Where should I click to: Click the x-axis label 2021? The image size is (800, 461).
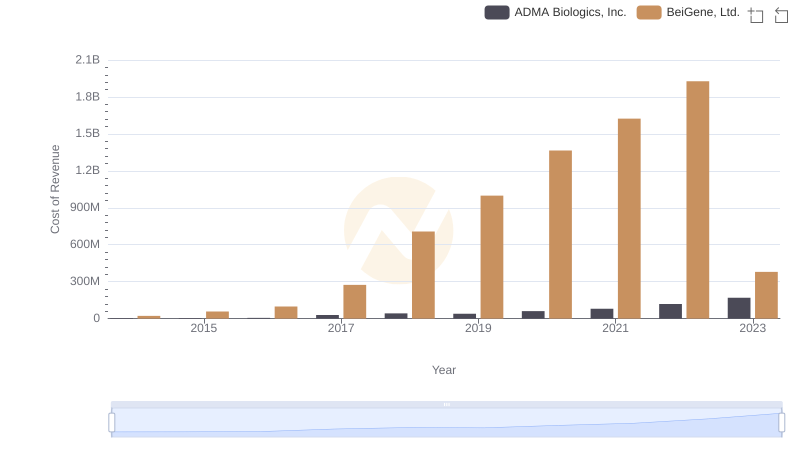[615, 328]
